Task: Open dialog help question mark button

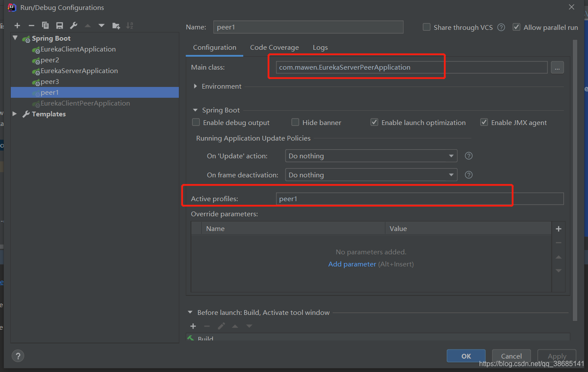Action: point(18,356)
